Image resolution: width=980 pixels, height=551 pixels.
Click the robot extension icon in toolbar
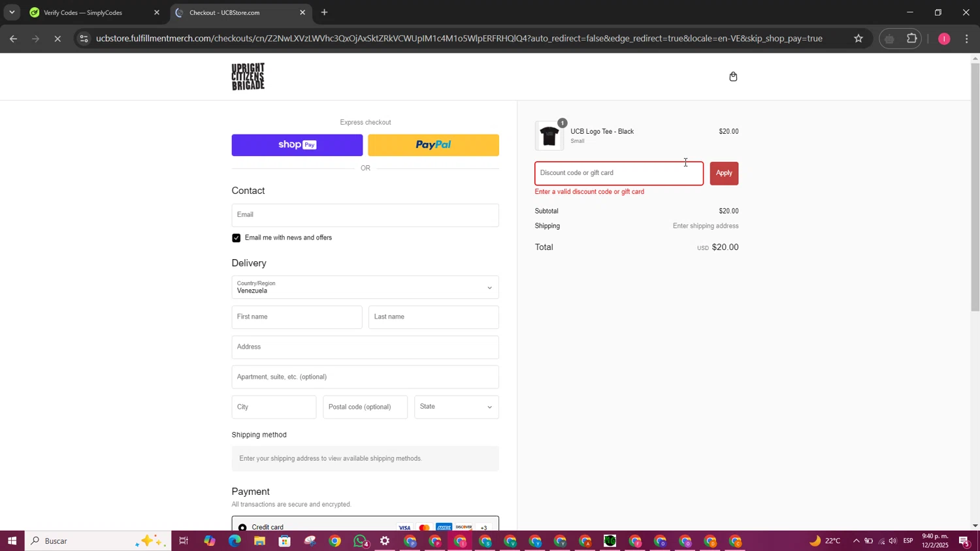pos(889,39)
